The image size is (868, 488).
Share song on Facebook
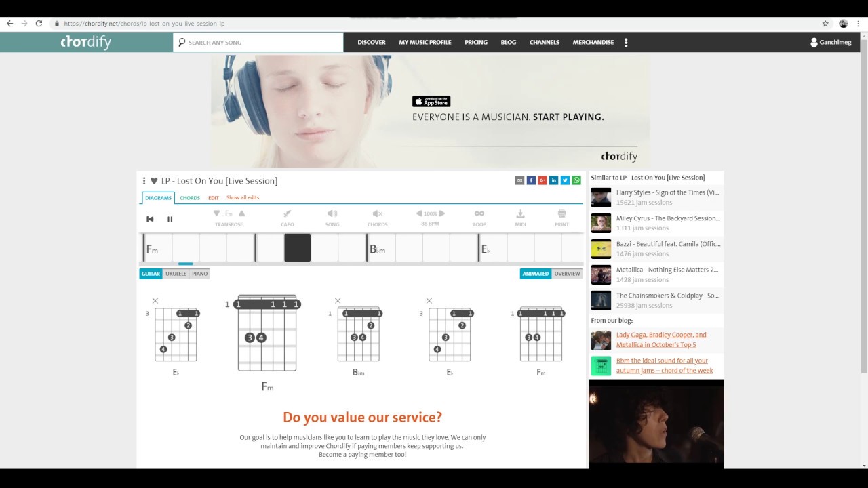[x=531, y=180]
